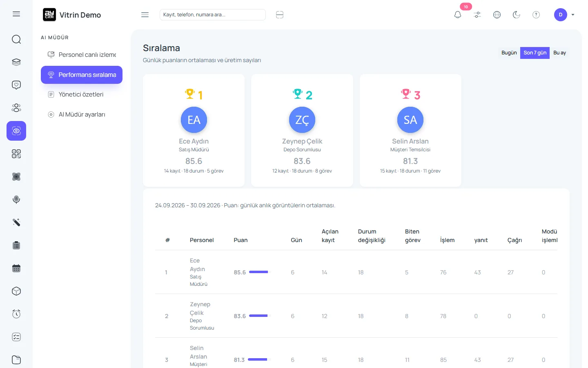Screen dimensions: 588x368
Task: Click Zeynep Çelik's ZÇ avatar card
Action: click(302, 120)
